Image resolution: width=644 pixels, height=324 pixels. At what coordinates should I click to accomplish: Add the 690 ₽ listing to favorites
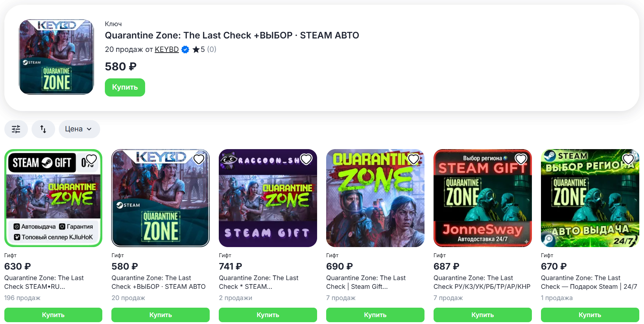(414, 159)
